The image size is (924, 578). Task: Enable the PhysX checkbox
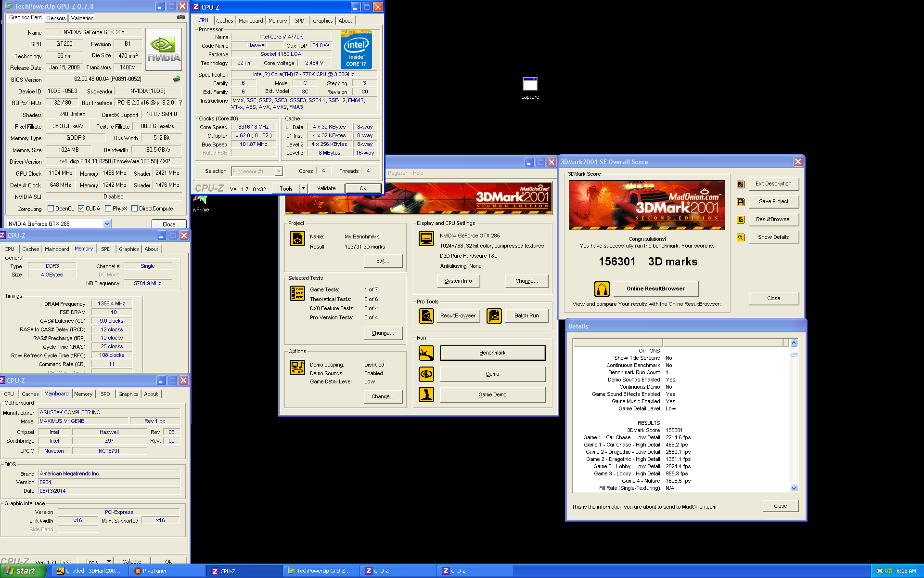tap(108, 209)
